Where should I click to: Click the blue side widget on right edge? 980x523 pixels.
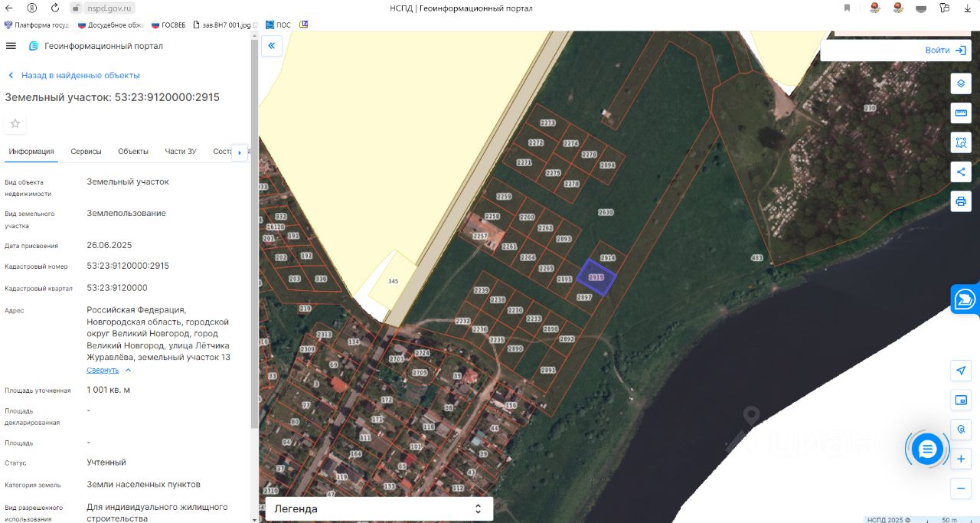(965, 299)
